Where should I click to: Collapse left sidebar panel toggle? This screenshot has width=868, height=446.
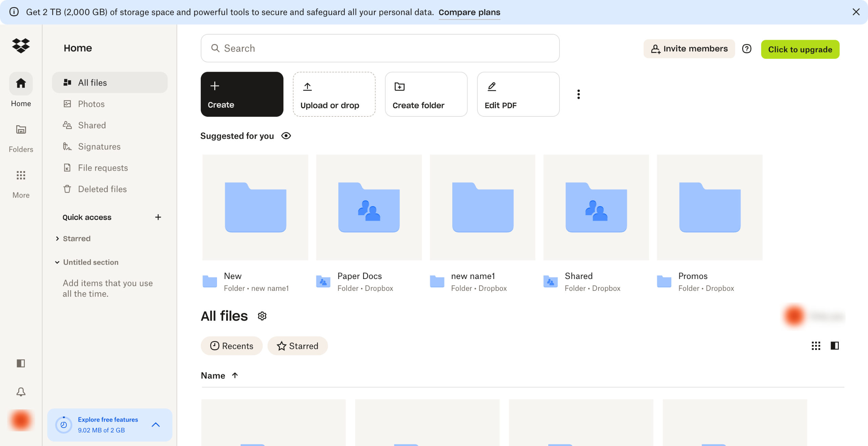click(x=21, y=363)
